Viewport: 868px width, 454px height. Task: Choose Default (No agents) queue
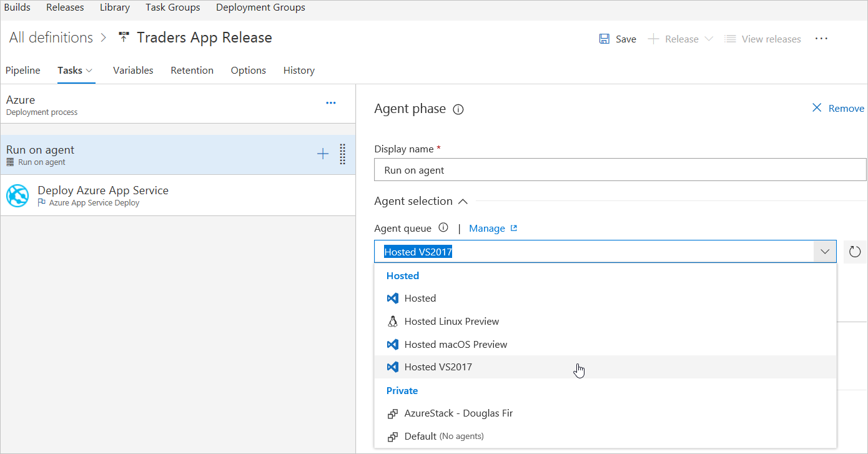(x=605, y=436)
